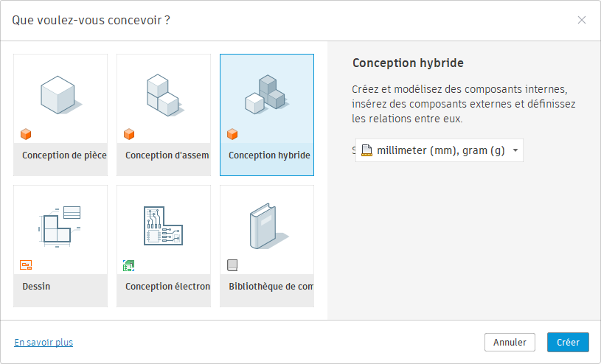The height and width of the screenshot is (364, 601).
Task: Click the units dropdown arrow
Action: point(515,150)
